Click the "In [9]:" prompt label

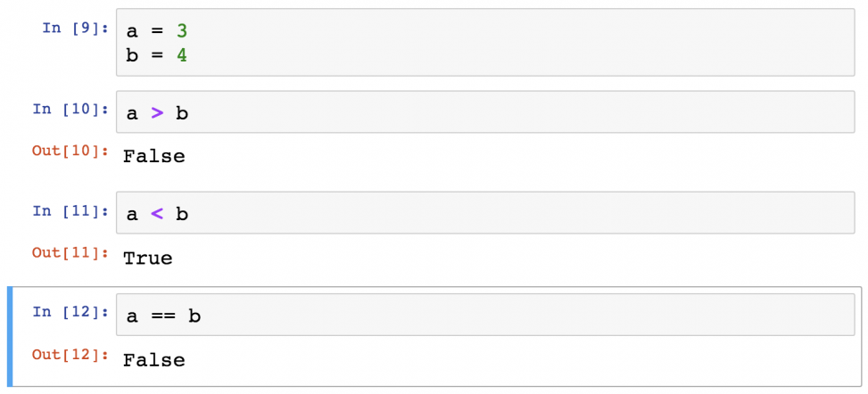[75, 29]
